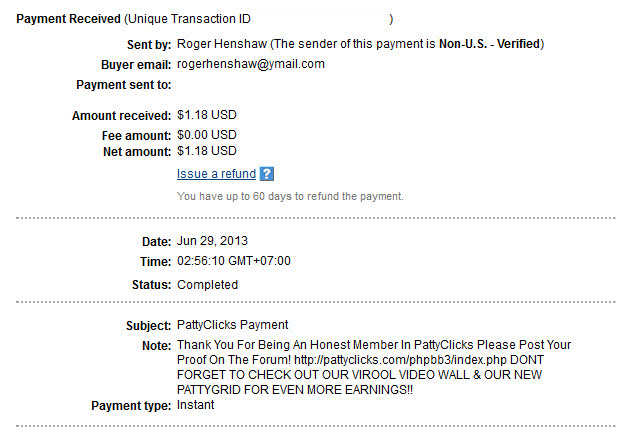Click the Payment sent to label

tap(124, 85)
